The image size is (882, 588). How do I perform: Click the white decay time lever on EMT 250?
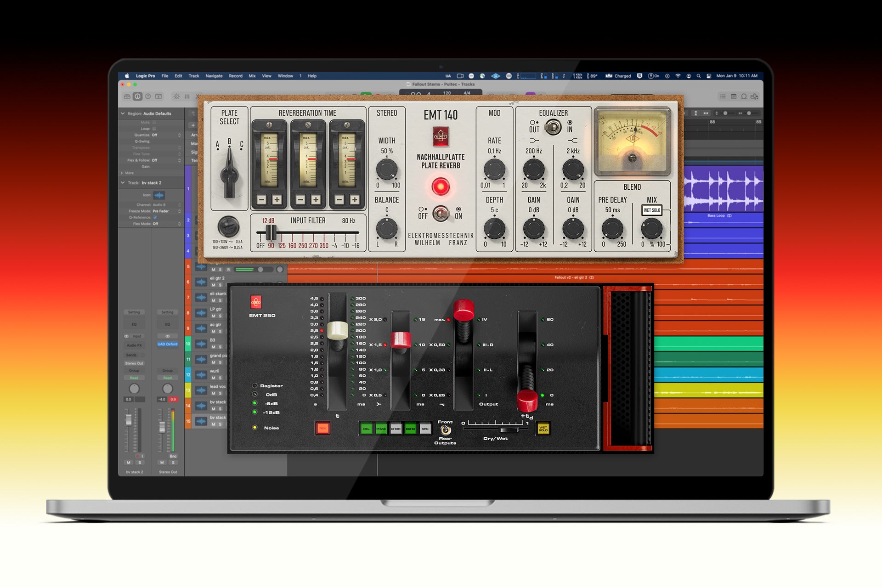(337, 330)
